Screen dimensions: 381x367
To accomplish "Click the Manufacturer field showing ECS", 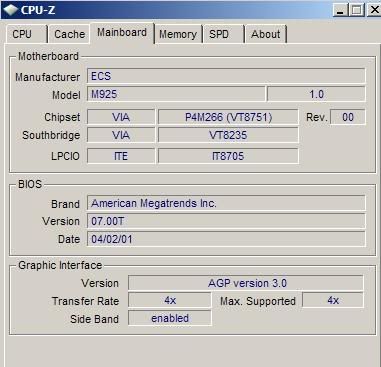I will (226, 76).
